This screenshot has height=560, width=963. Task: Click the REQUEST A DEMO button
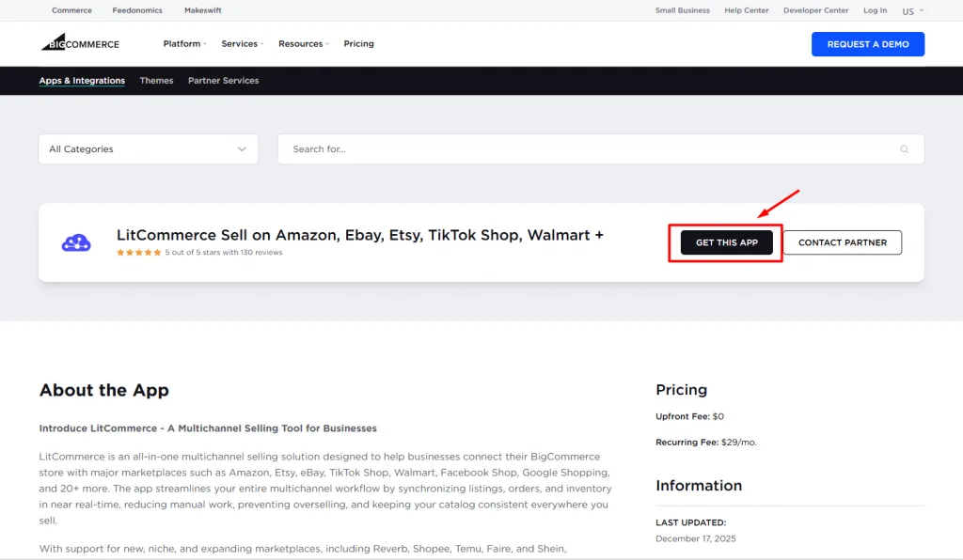tap(867, 43)
